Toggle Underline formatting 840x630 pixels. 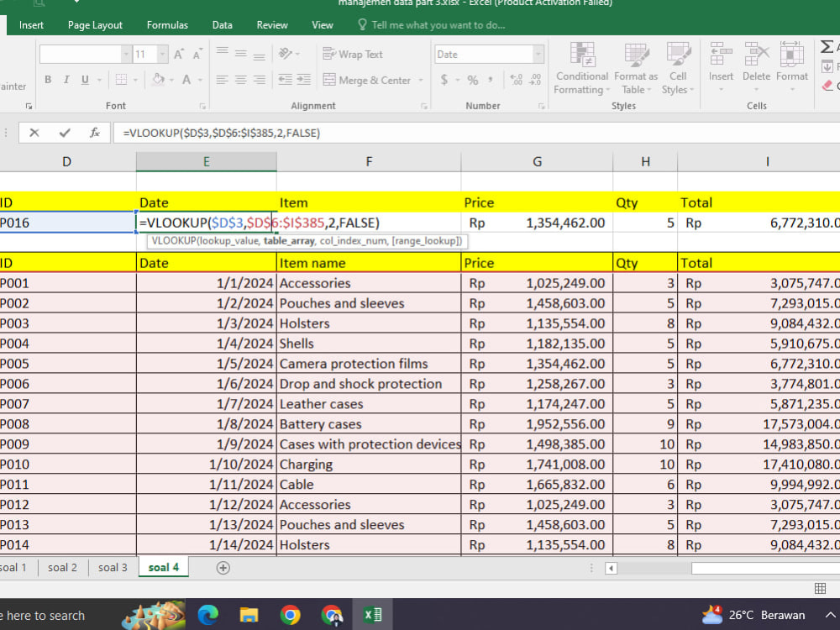(85, 80)
